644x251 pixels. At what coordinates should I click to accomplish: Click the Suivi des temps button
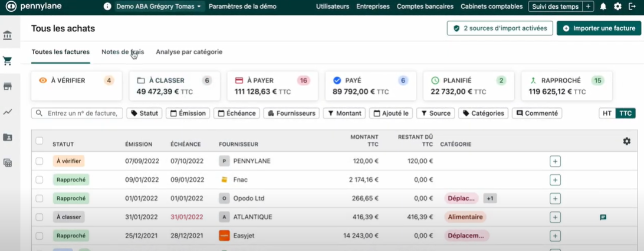pyautogui.click(x=556, y=6)
